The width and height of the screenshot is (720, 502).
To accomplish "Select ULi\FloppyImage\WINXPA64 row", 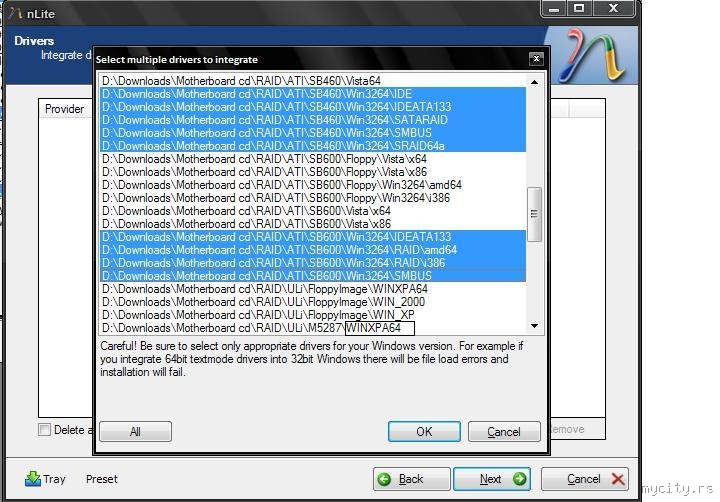I will click(313, 289).
